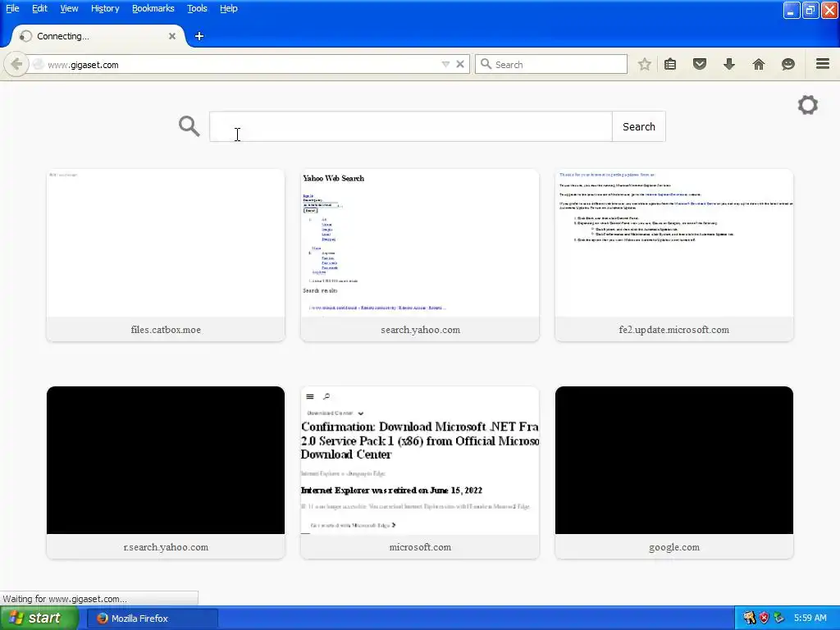Open the URL history dropdown arrow
The image size is (840, 630).
click(445, 64)
